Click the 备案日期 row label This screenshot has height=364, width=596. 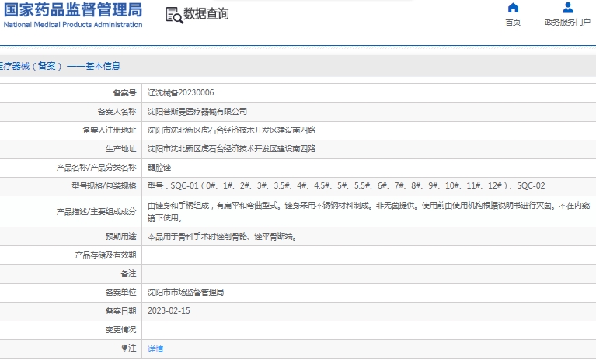pyautogui.click(x=121, y=311)
